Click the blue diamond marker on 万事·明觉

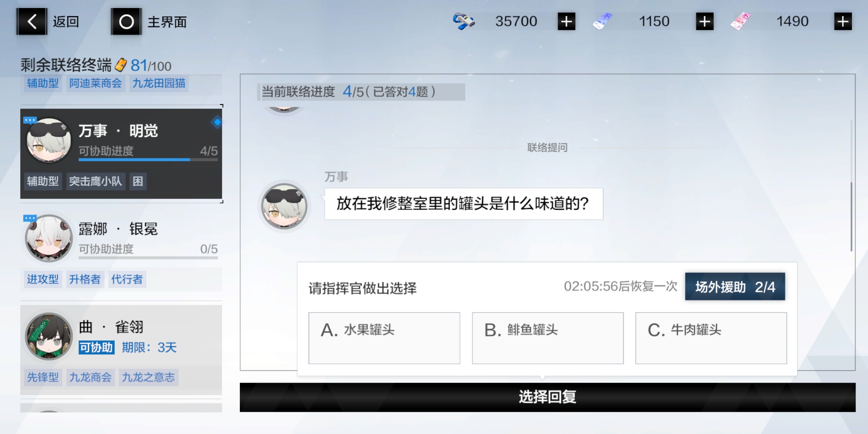point(217,122)
